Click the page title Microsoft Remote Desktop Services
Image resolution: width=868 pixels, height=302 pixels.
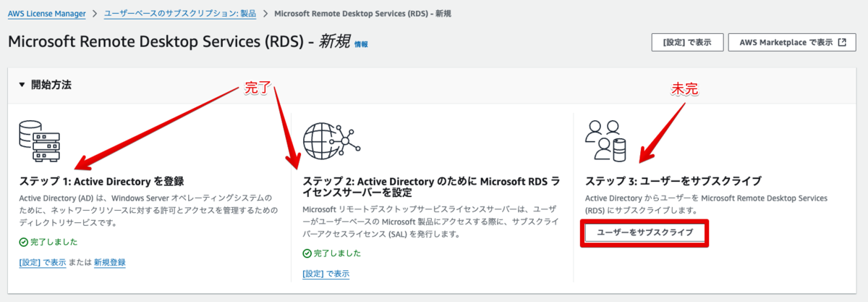coord(179,42)
